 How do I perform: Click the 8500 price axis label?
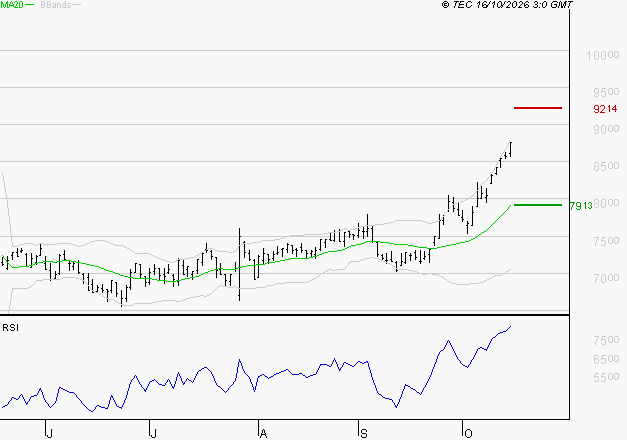tap(606, 166)
